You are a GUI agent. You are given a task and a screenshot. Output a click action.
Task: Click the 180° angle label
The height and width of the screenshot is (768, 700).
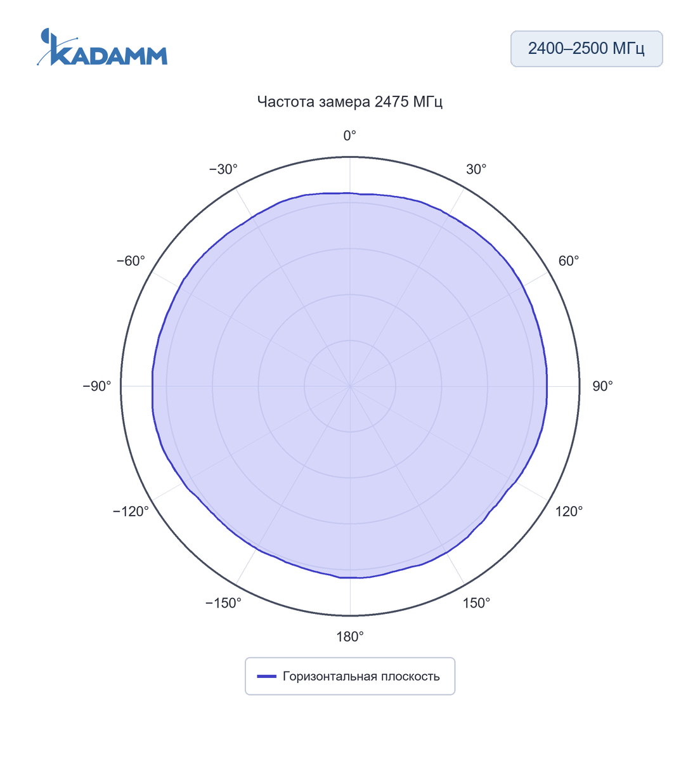coord(350,637)
